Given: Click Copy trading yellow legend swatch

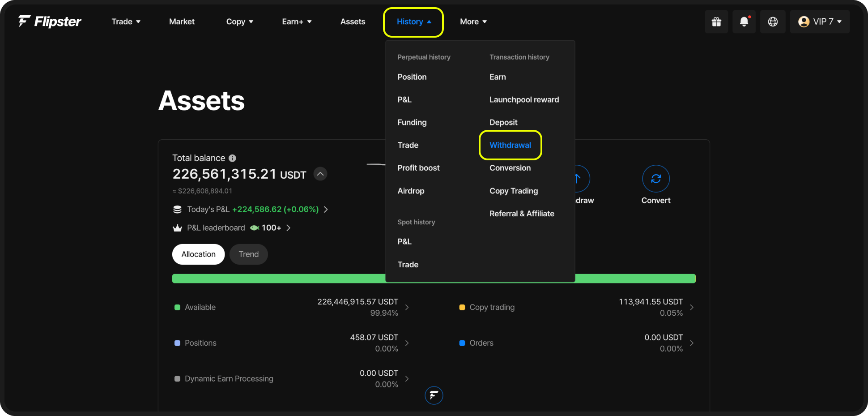Looking at the screenshot, I should click(462, 307).
